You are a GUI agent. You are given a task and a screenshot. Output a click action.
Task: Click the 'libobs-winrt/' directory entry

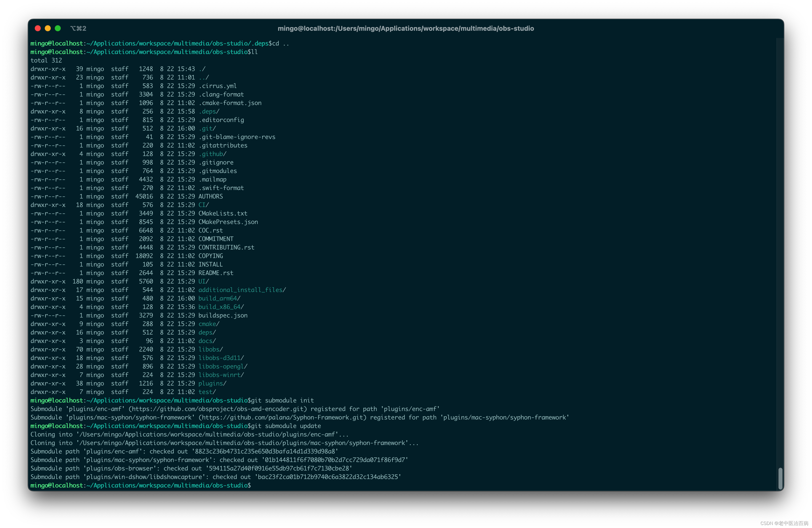[221, 375]
